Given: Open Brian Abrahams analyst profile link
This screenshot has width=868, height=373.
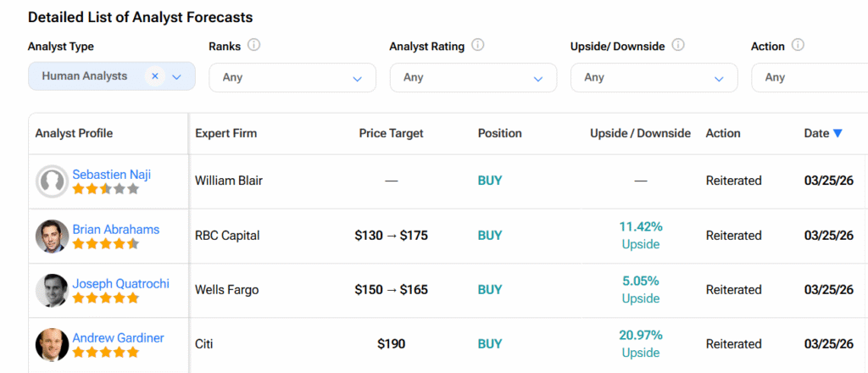Looking at the screenshot, I should click(x=115, y=229).
